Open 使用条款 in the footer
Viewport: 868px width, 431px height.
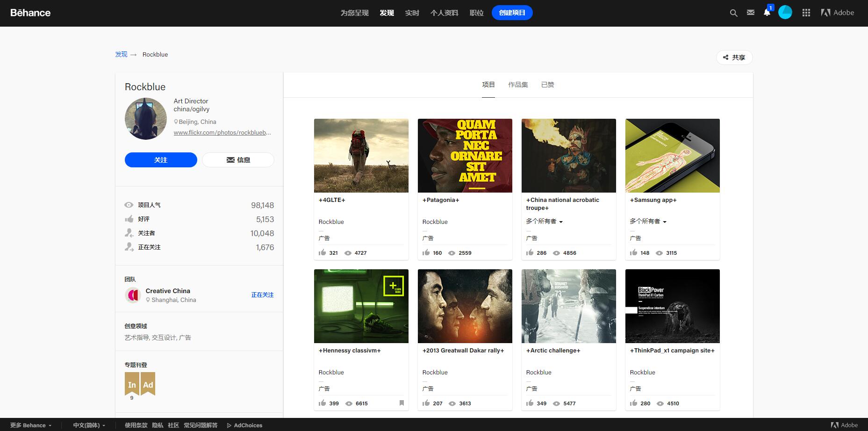[136, 425]
